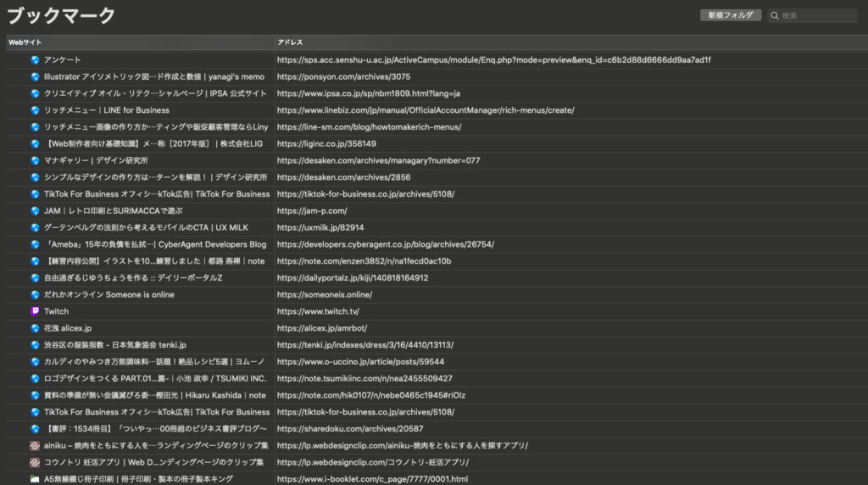Click address https://desaken.com/archives/2856
The height and width of the screenshot is (485, 868).
pos(344,177)
